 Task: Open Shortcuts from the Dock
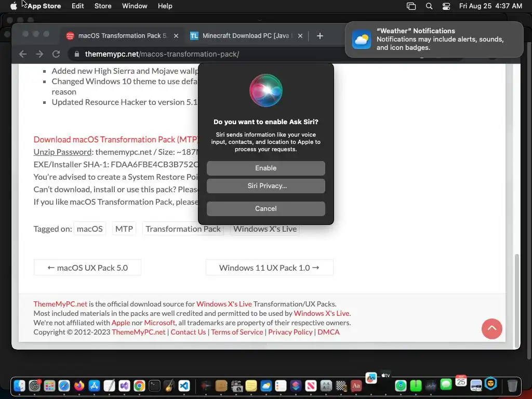click(296, 386)
